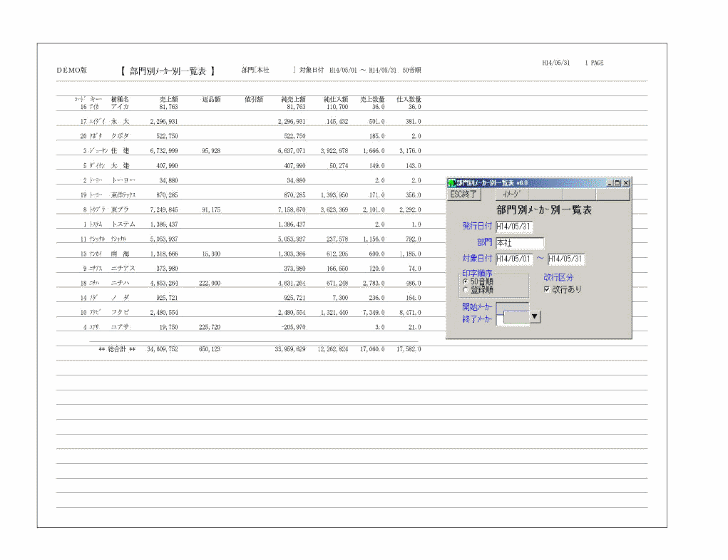Maximize the 部門別メーカー別一覧表 dialog
The image size is (728, 560).
[617, 183]
